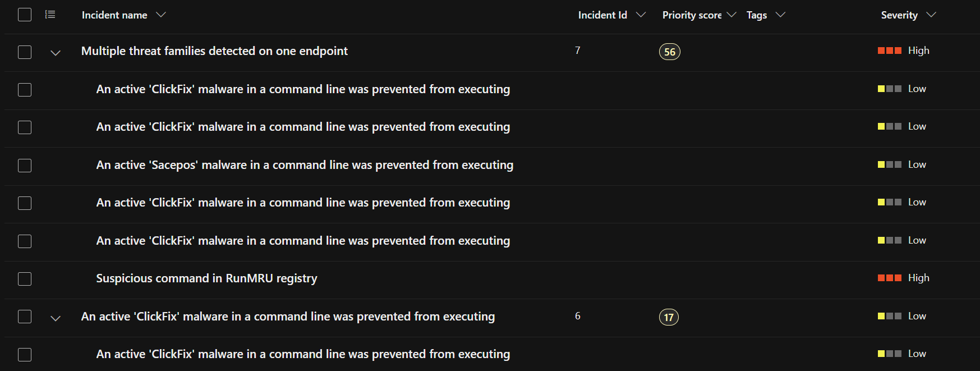
Task: Open the Severity column dropdown
Action: (x=931, y=15)
